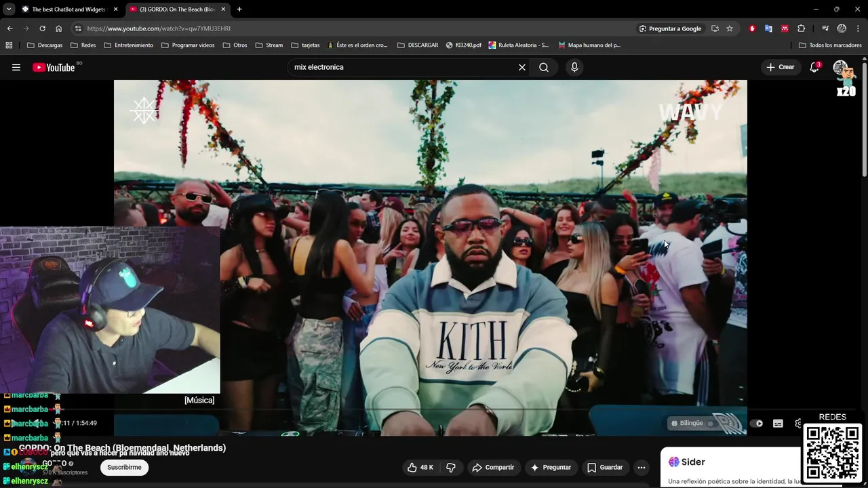Click the video progress bar
The height and width of the screenshot is (488, 868).
pyautogui.click(x=431, y=410)
